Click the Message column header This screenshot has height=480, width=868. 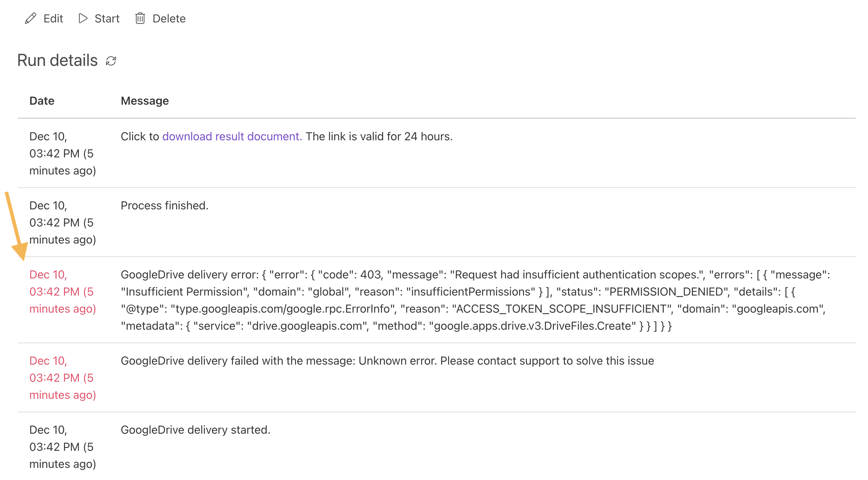144,101
